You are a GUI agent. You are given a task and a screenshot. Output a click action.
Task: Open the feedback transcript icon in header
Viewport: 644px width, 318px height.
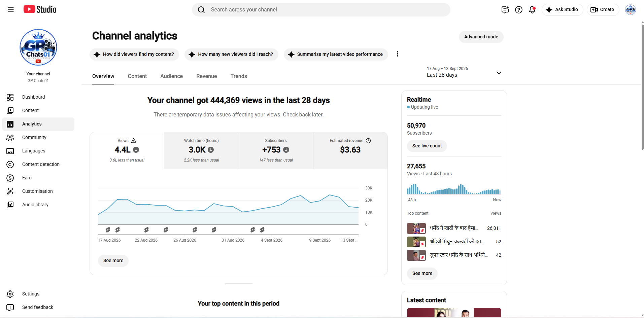[x=505, y=10]
